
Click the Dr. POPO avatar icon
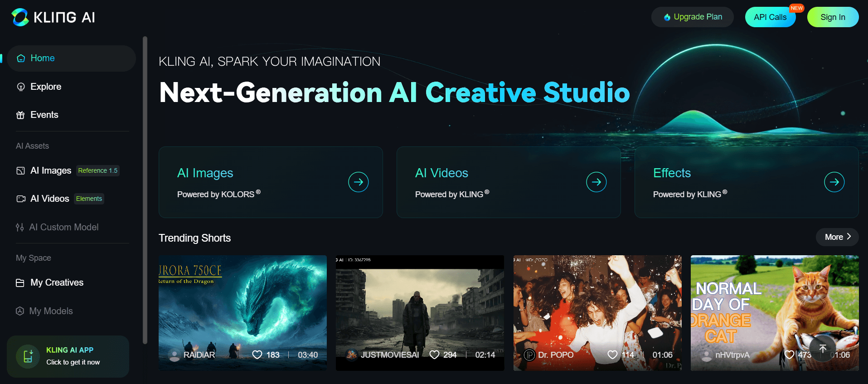tap(529, 355)
